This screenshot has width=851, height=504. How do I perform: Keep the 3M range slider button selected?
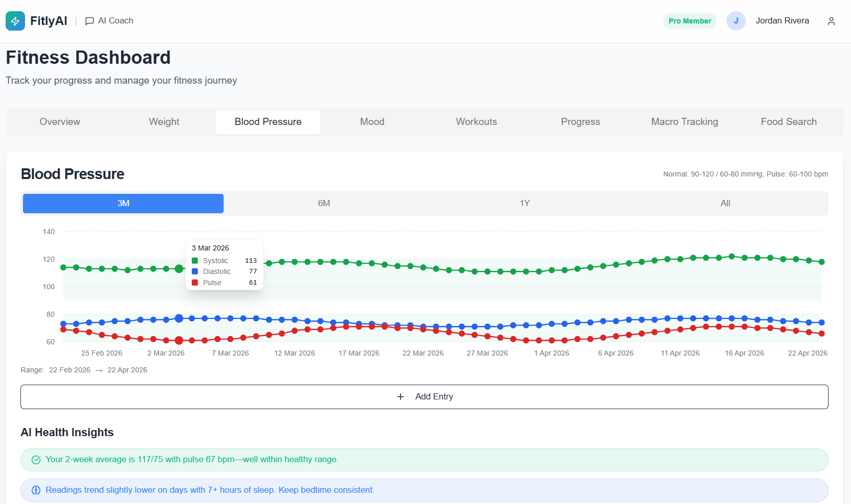point(123,203)
